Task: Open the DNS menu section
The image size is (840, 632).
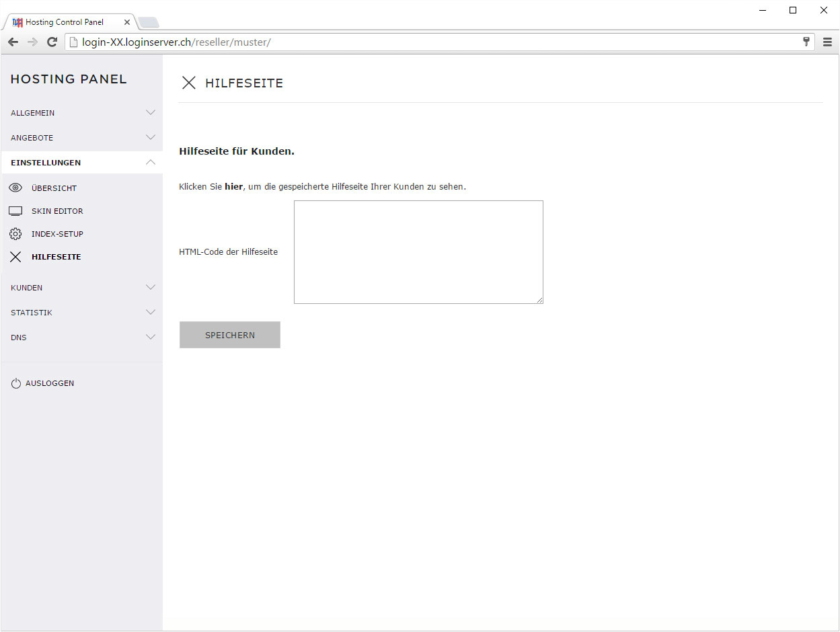Action: pyautogui.click(x=19, y=338)
